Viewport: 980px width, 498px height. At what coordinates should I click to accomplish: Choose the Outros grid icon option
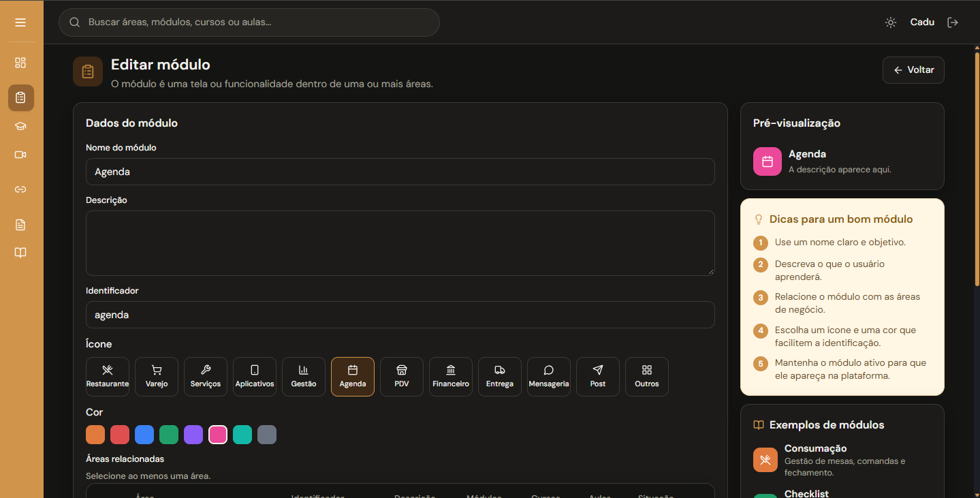coord(647,377)
